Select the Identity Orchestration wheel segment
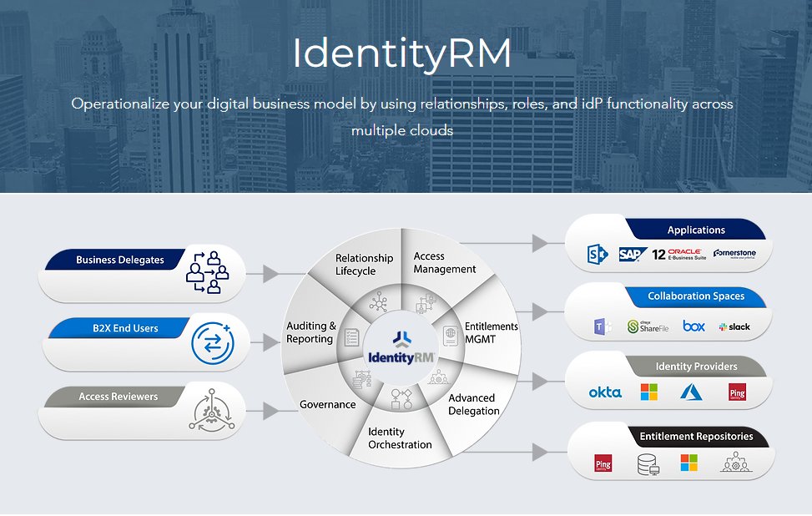Viewport: 812px width, 516px height. point(400,438)
